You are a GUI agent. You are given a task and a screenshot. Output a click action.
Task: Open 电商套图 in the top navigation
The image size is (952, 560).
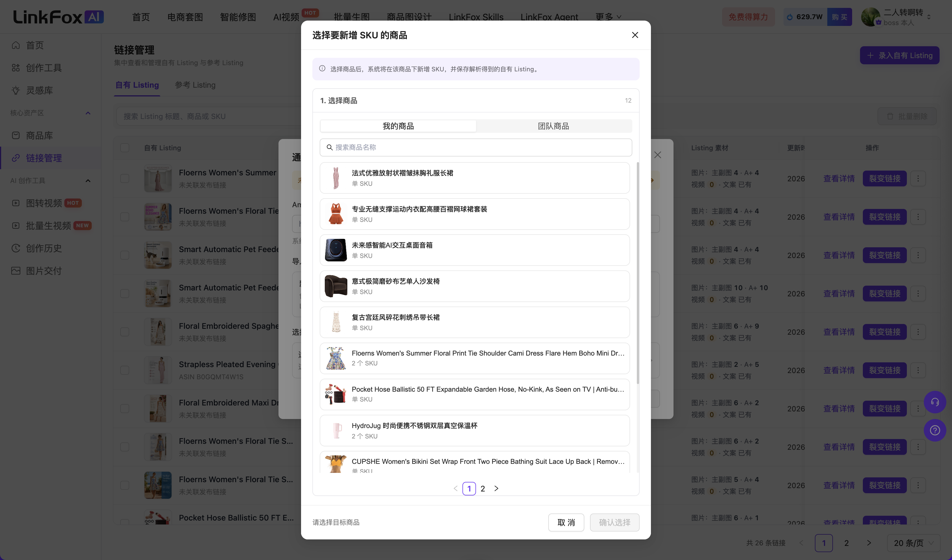coord(185,17)
